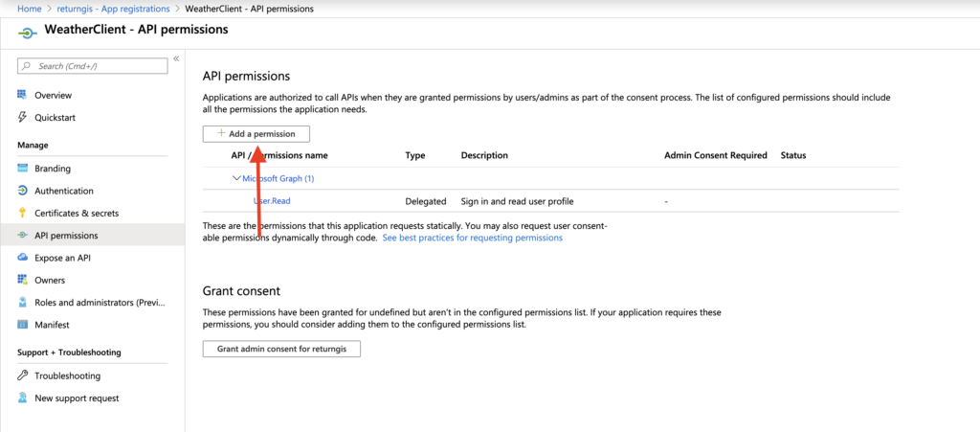Click the Authentication icon in sidebar

pos(23,191)
